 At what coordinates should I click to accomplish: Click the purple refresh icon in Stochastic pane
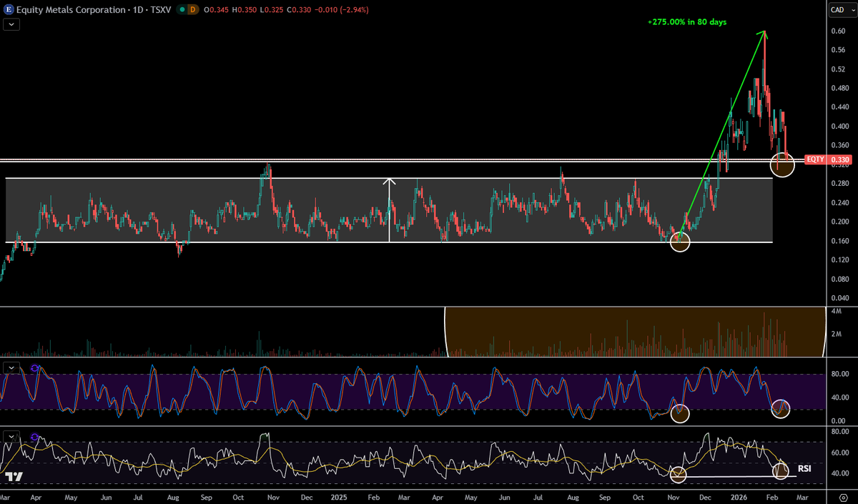pyautogui.click(x=34, y=367)
